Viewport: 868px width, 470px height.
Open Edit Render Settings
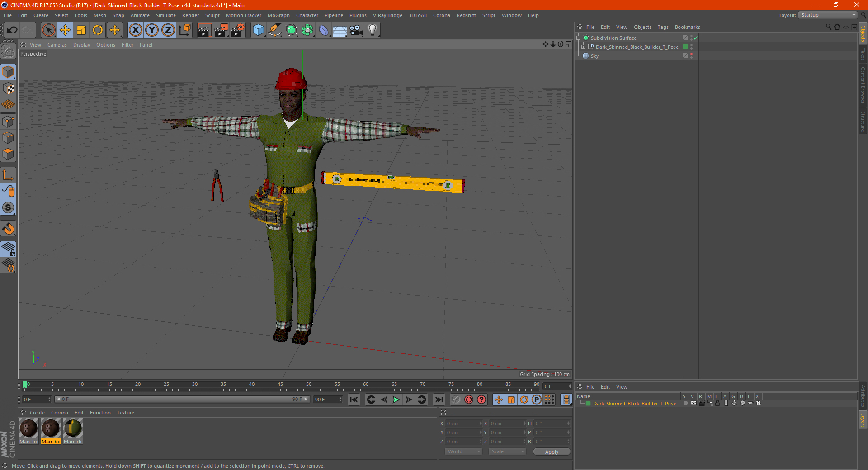coord(238,30)
